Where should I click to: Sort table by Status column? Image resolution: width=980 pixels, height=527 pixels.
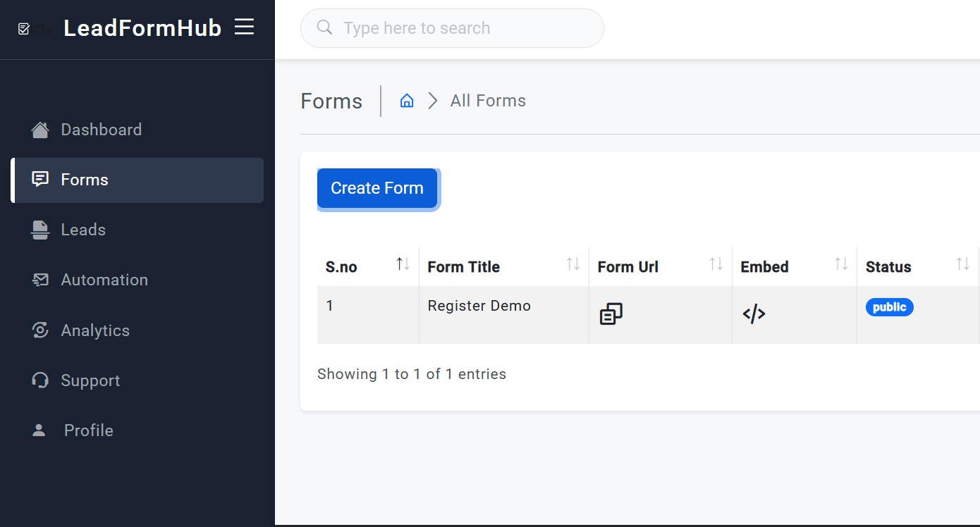(x=918, y=267)
